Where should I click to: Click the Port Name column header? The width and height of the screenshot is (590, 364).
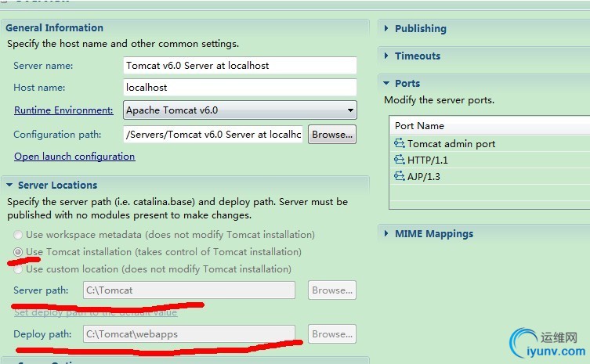pos(490,125)
